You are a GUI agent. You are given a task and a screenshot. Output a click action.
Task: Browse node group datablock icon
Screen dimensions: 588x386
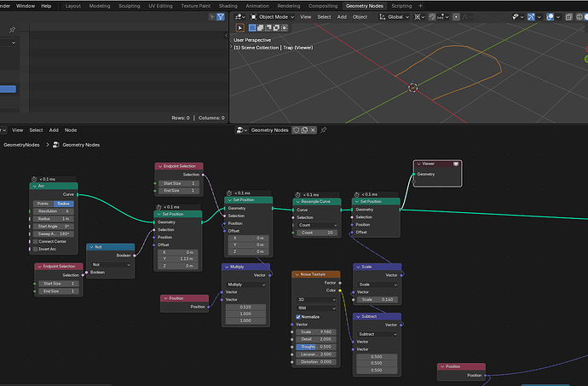241,130
